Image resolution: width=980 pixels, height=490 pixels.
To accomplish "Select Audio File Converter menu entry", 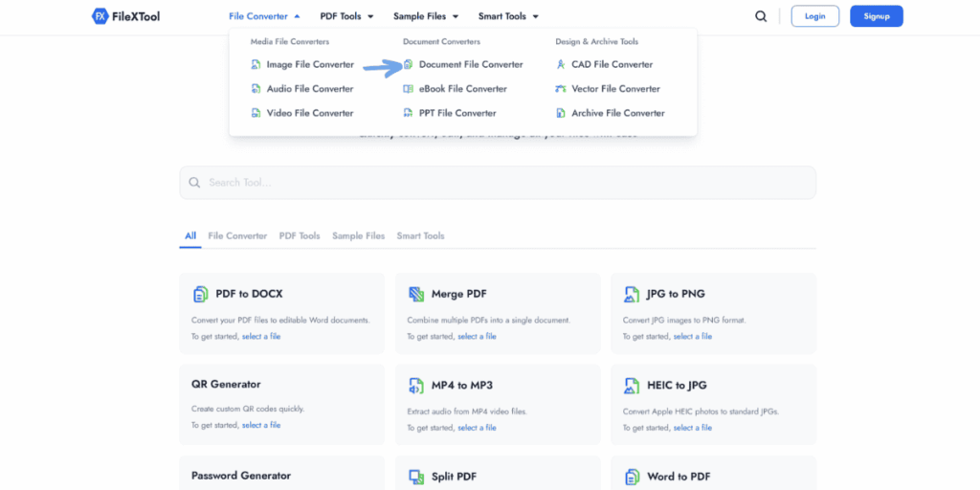I will [302, 89].
